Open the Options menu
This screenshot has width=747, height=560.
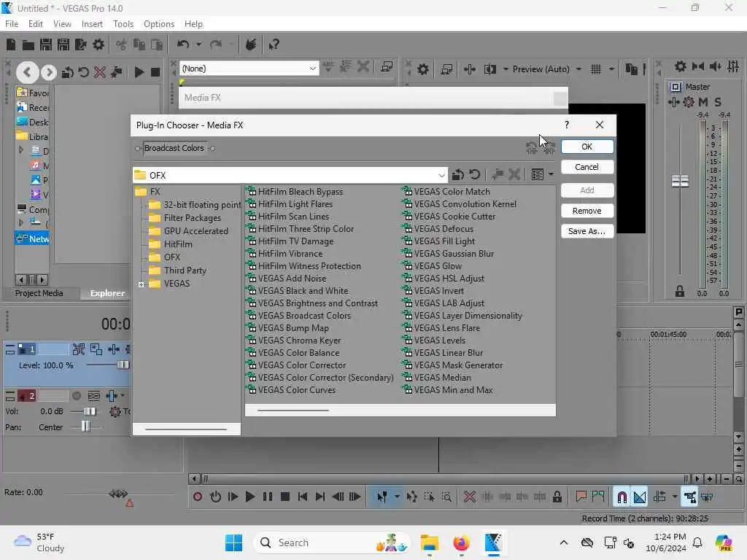pyautogui.click(x=158, y=24)
